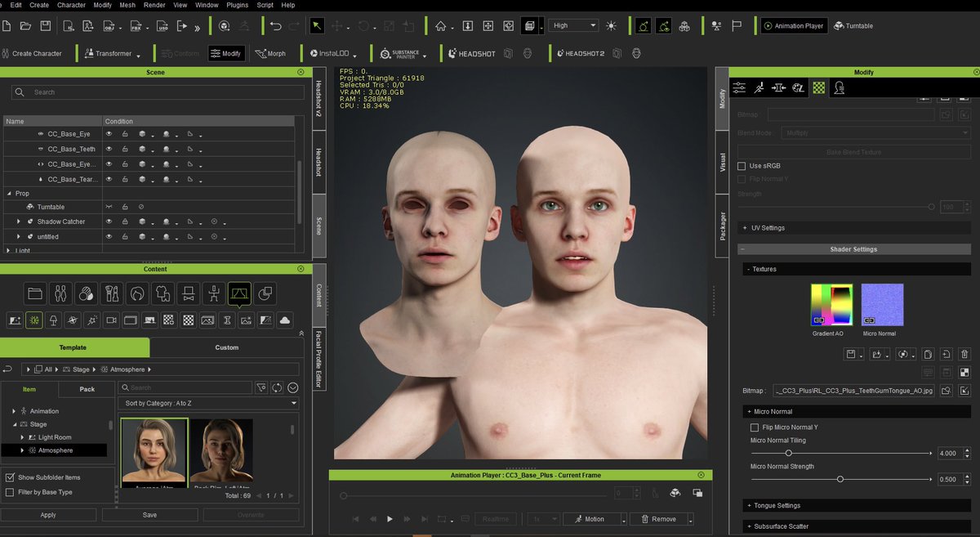
Task: Activate the Select arrow tool
Action: pos(317,26)
